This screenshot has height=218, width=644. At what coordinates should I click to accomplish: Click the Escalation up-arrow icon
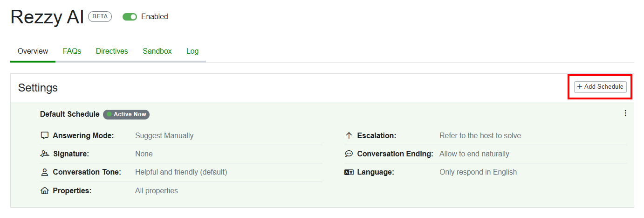pyautogui.click(x=349, y=136)
